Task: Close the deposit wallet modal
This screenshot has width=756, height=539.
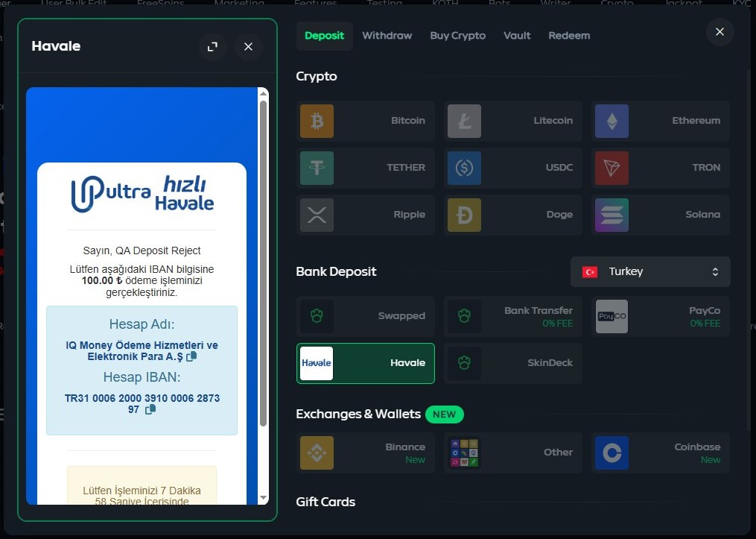Action: click(x=720, y=32)
